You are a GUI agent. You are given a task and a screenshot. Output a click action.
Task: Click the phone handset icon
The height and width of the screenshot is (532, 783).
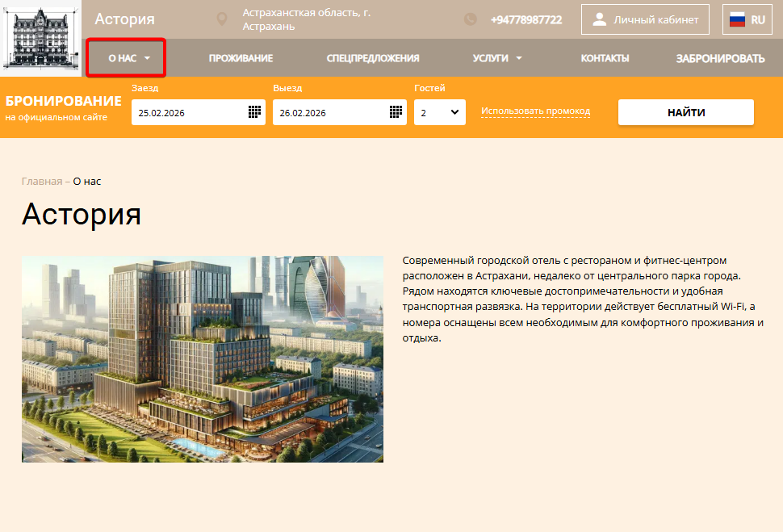click(470, 19)
